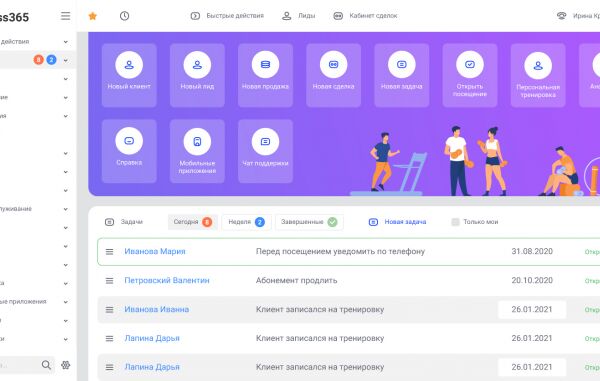
Task: Expand the 'ые приложения' sidebar section chevron
Action: 66,302
